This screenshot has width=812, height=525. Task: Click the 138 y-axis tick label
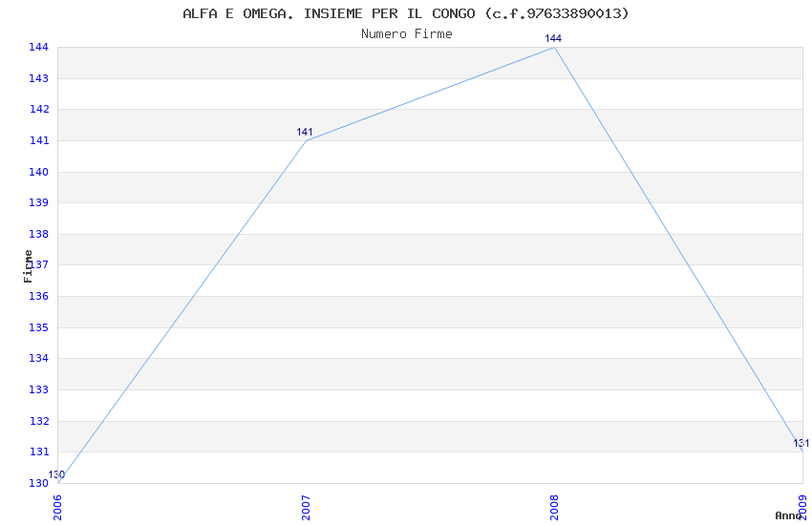[x=38, y=234]
